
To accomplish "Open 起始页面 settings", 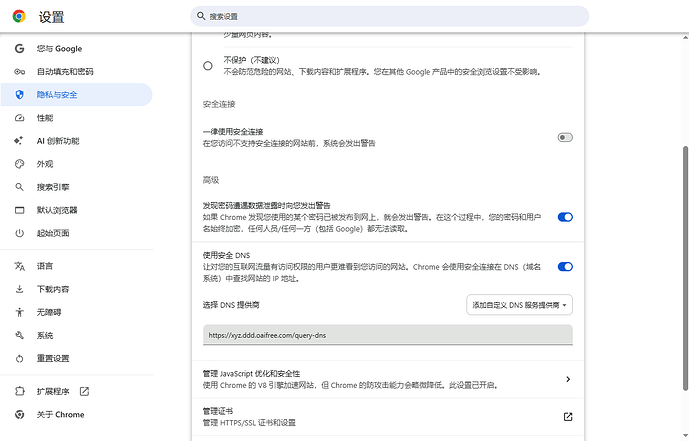I will [x=53, y=233].
